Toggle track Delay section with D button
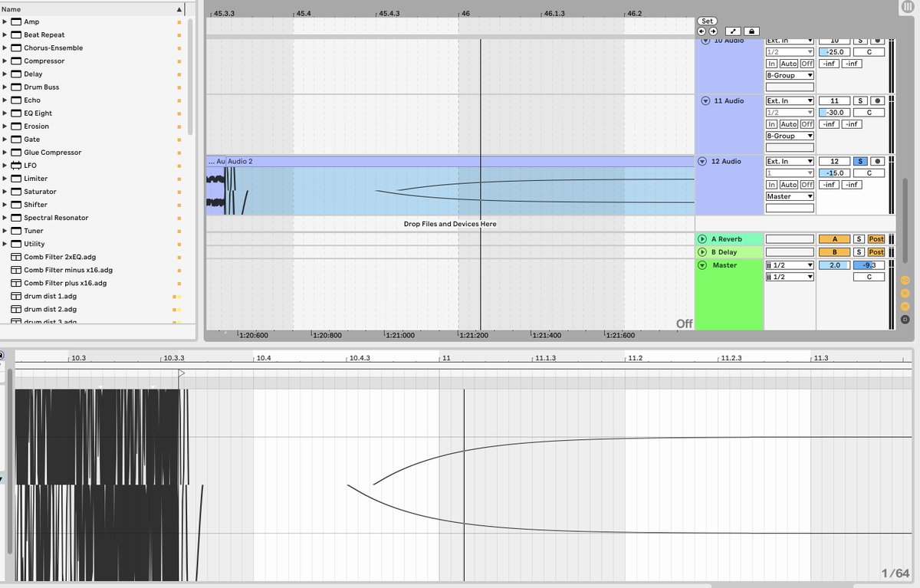Screen dimensions: 920x588 (x=905, y=319)
